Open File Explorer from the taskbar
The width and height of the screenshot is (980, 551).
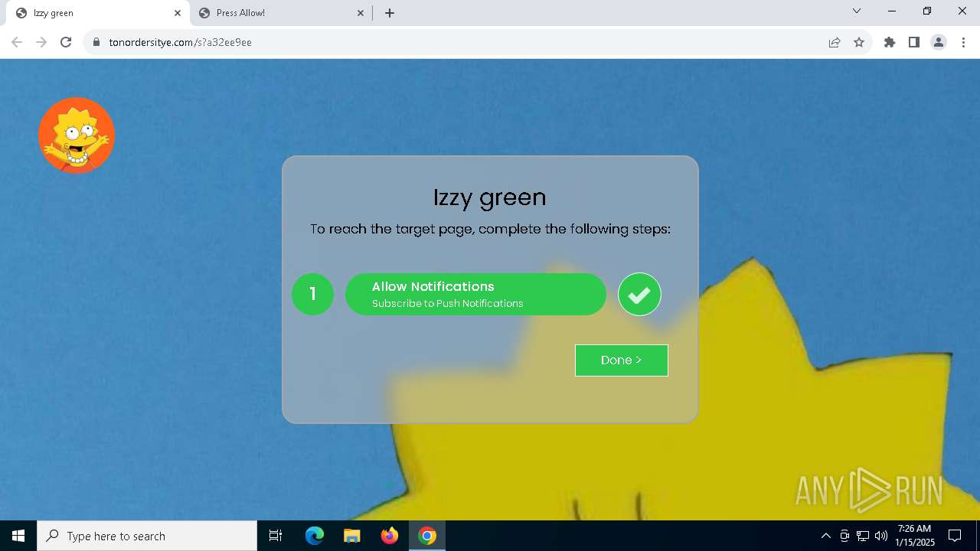click(x=352, y=536)
